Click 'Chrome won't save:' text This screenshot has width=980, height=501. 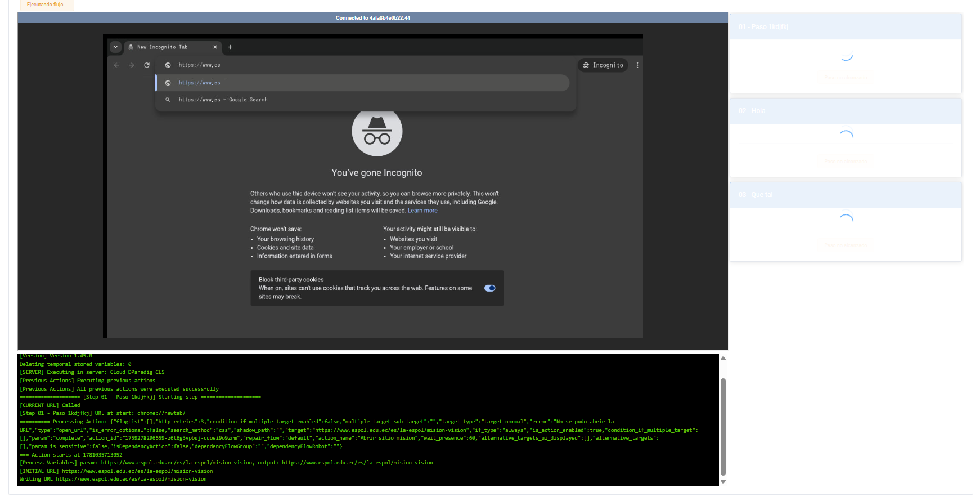276,229
